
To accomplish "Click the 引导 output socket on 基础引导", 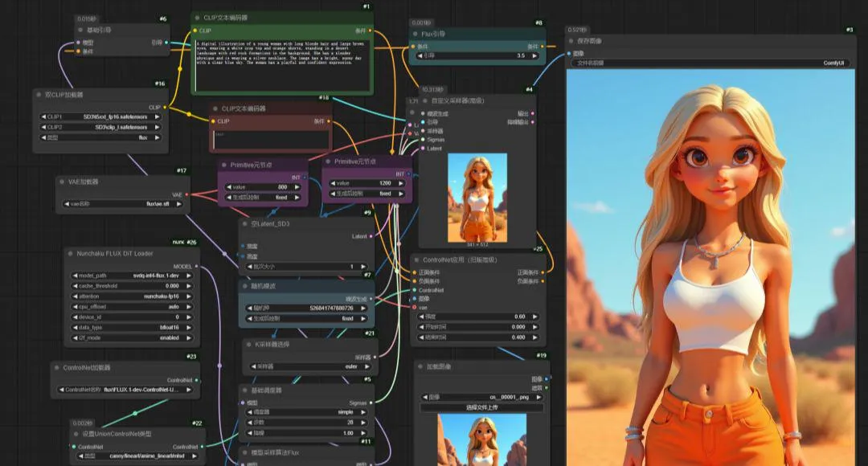I will pos(166,42).
